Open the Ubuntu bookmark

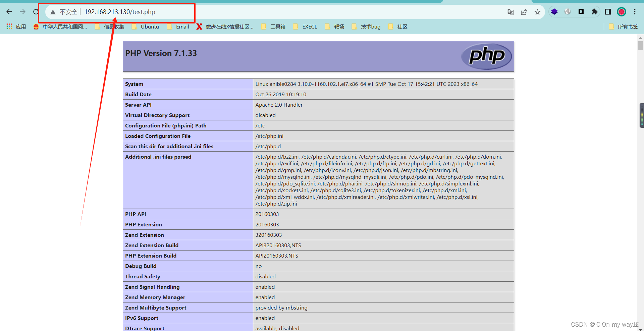[150, 26]
